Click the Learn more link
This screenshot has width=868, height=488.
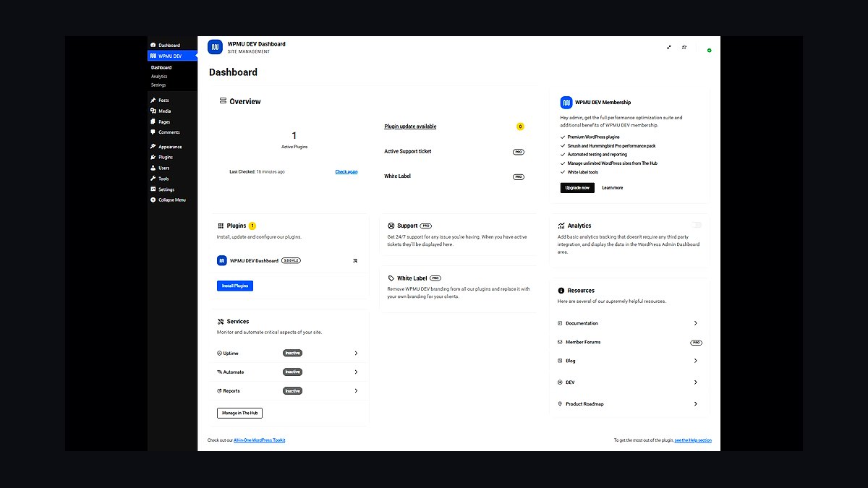[x=612, y=188]
